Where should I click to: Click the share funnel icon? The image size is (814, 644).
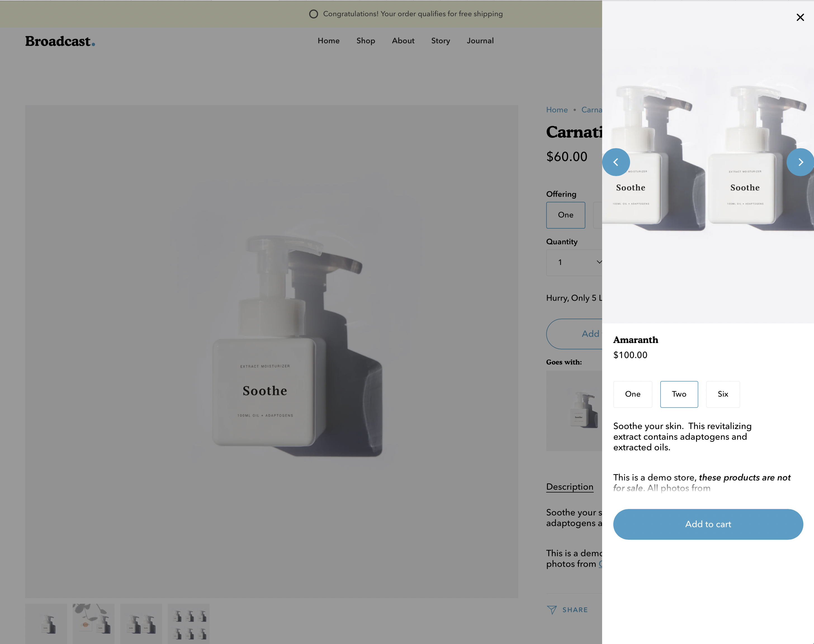(x=552, y=610)
